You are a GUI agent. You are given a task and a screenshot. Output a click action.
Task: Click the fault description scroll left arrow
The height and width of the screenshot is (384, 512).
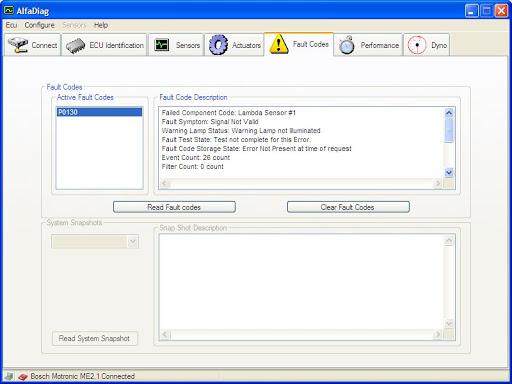165,183
